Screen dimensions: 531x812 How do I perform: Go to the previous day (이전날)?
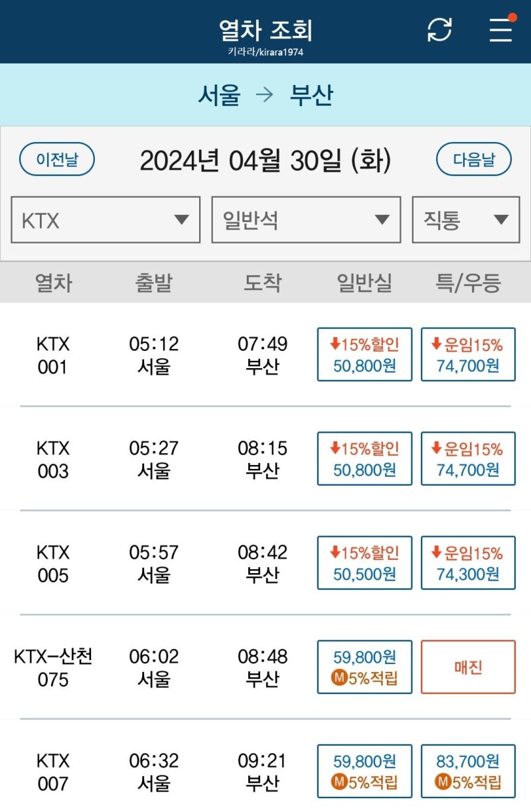point(57,160)
